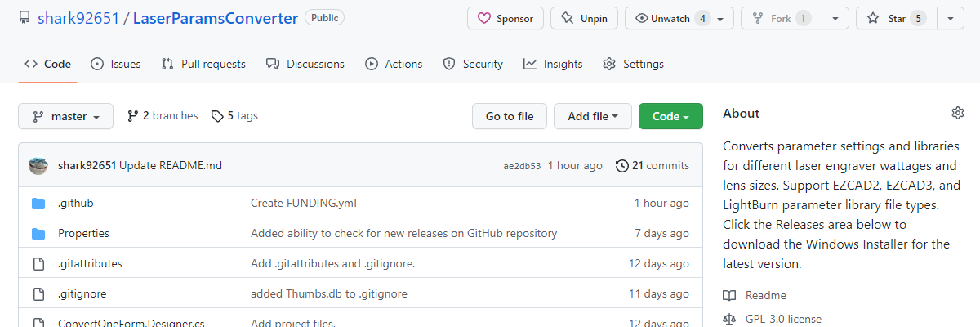
Task: Open the repository Settings tab
Action: [x=633, y=64]
